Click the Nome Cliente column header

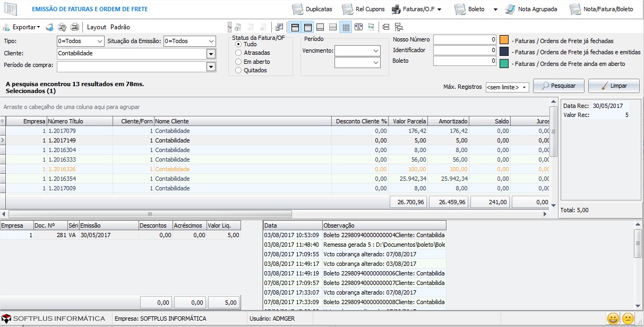point(242,121)
